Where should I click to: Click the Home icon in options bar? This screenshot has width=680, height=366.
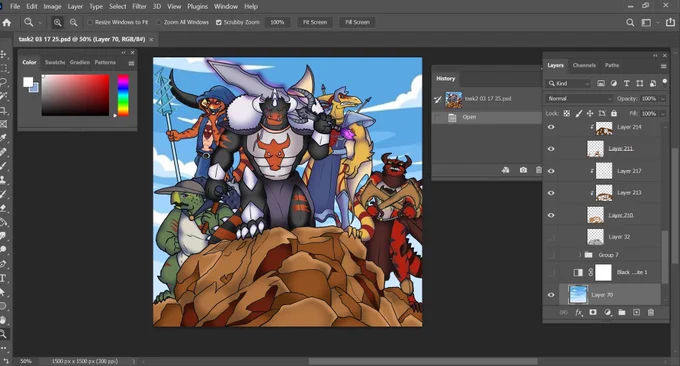click(x=7, y=23)
